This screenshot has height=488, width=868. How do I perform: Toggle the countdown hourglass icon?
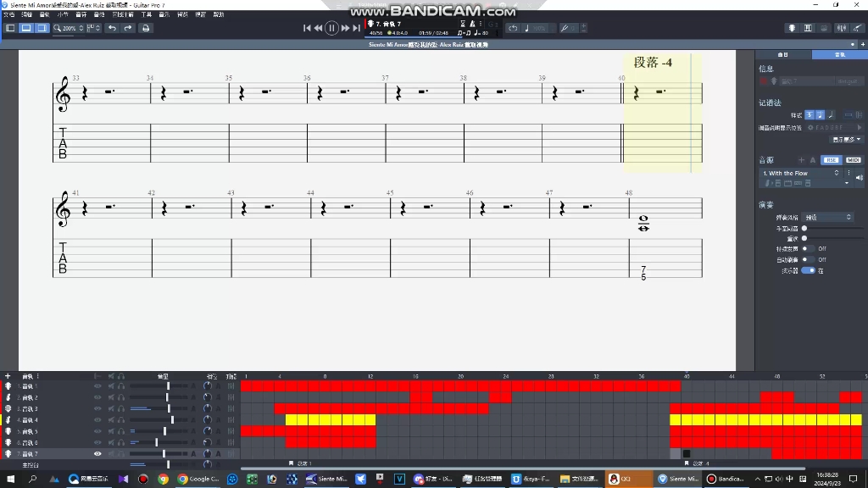pyautogui.click(x=463, y=24)
